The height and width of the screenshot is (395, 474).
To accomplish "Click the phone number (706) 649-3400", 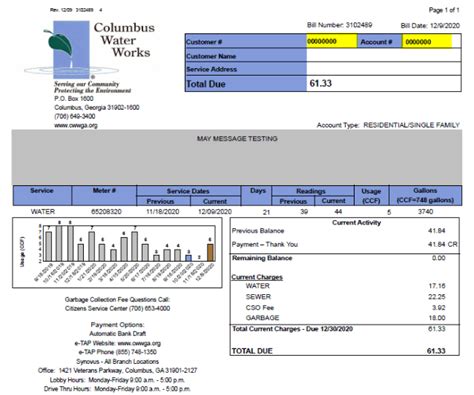I will [75, 116].
